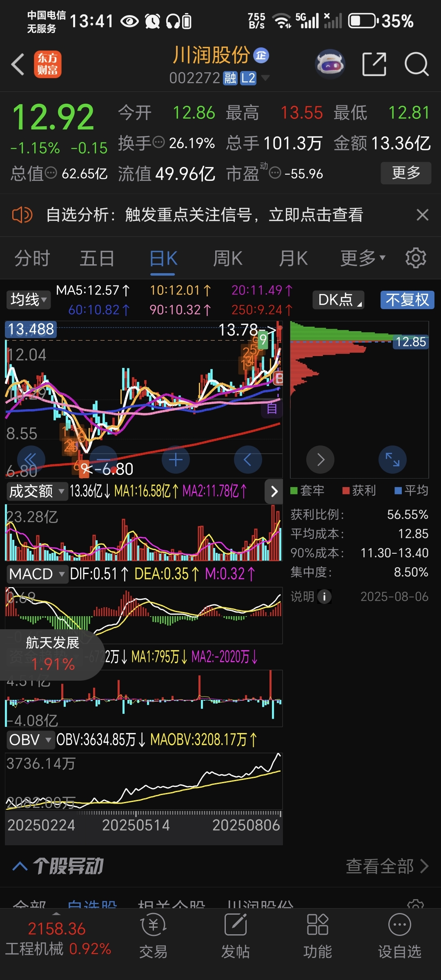Screen dimensions: 441x980
Task: Open the 更多 period dropdown tab
Action: click(363, 258)
